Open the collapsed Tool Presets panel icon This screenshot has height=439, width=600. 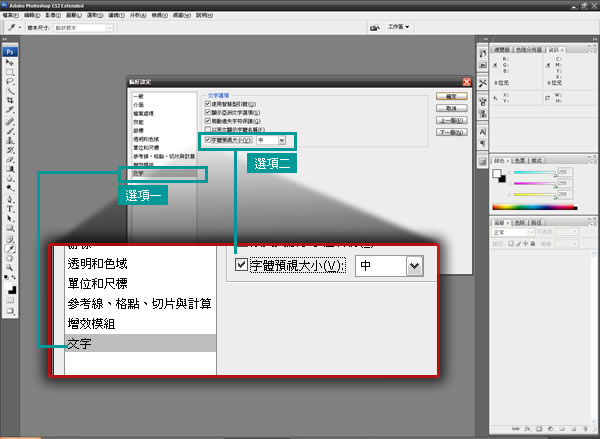pyautogui.click(x=483, y=83)
